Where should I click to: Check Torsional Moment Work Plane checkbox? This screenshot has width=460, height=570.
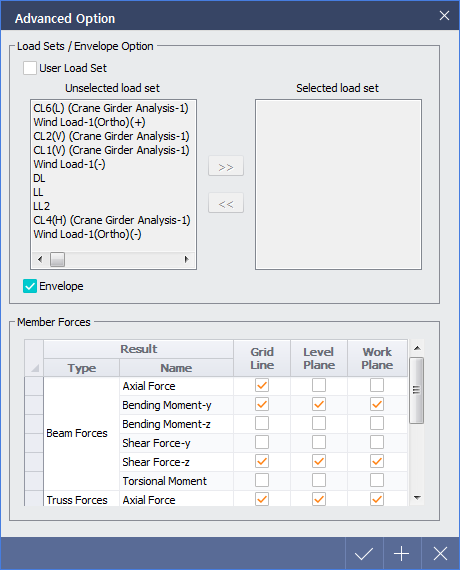(x=377, y=480)
